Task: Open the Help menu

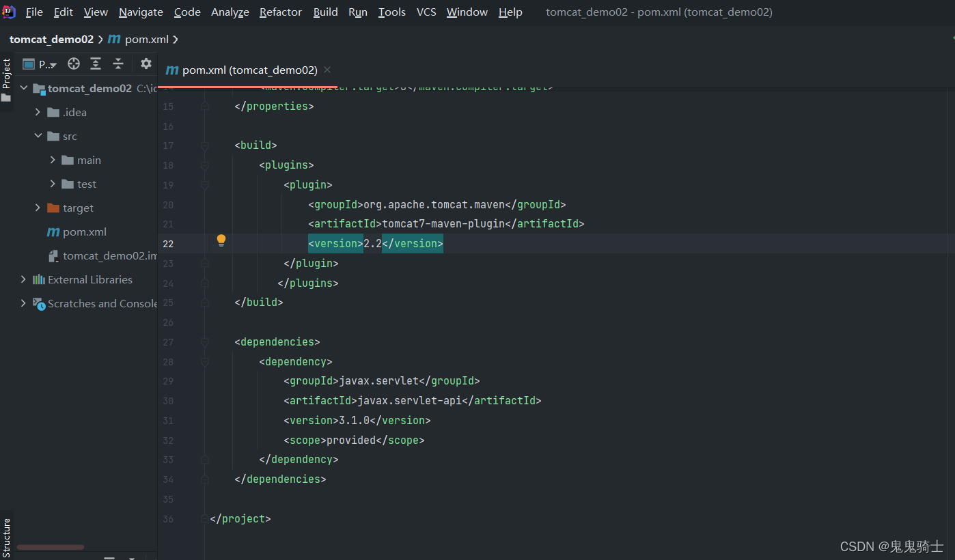Action: coord(510,12)
